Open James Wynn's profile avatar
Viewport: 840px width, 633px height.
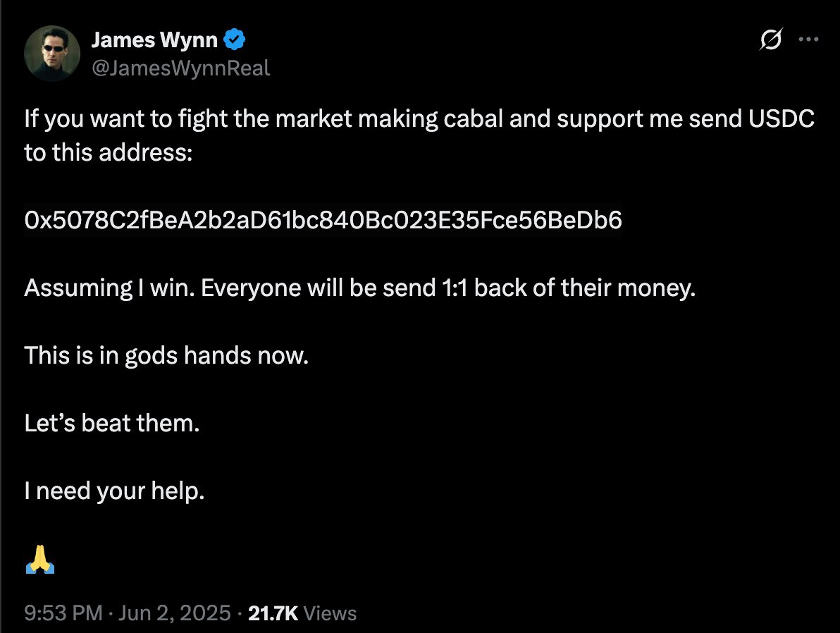[x=52, y=53]
